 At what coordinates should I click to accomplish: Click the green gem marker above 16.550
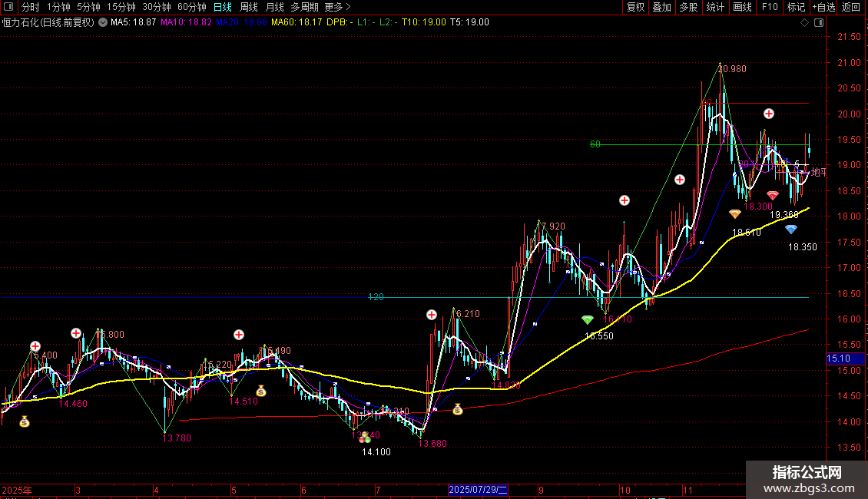click(x=588, y=320)
